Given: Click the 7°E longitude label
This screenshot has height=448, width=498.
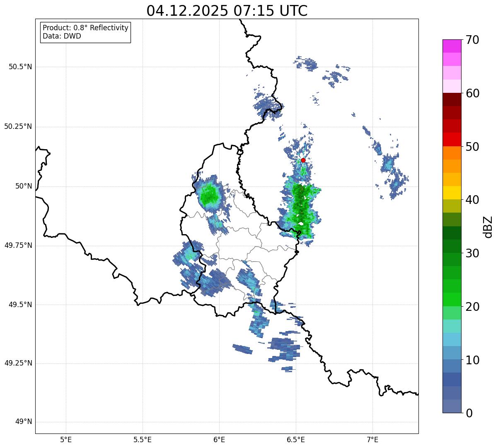Looking at the screenshot, I should pos(372,439).
